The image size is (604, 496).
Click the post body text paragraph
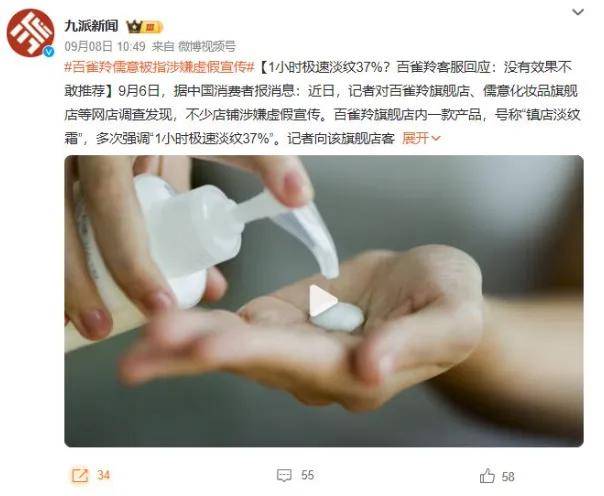coord(323,103)
